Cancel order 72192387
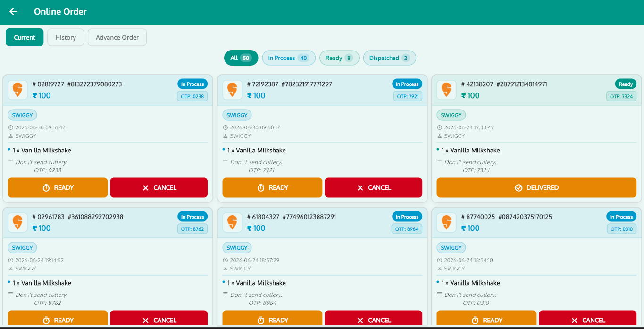 [x=373, y=187]
